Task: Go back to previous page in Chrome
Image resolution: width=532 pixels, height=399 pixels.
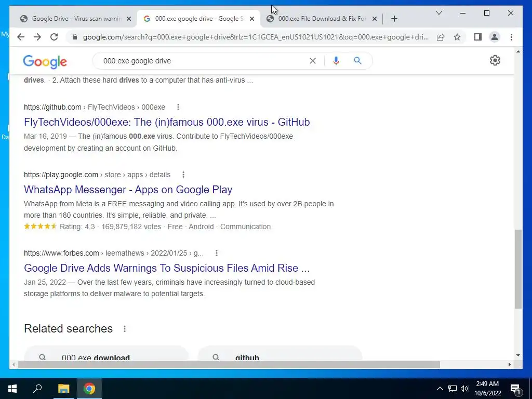Action: (x=21, y=37)
